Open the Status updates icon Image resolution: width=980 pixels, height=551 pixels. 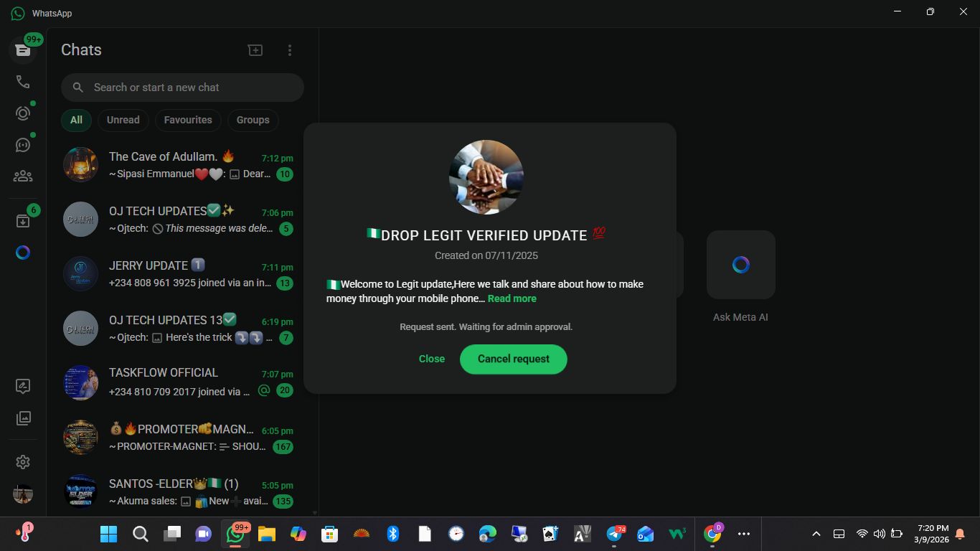[x=23, y=113]
